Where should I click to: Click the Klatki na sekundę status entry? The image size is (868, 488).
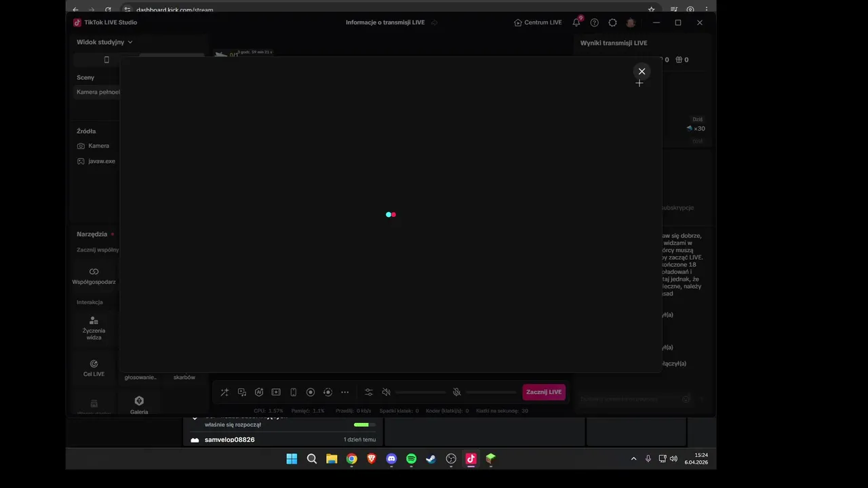pyautogui.click(x=502, y=411)
